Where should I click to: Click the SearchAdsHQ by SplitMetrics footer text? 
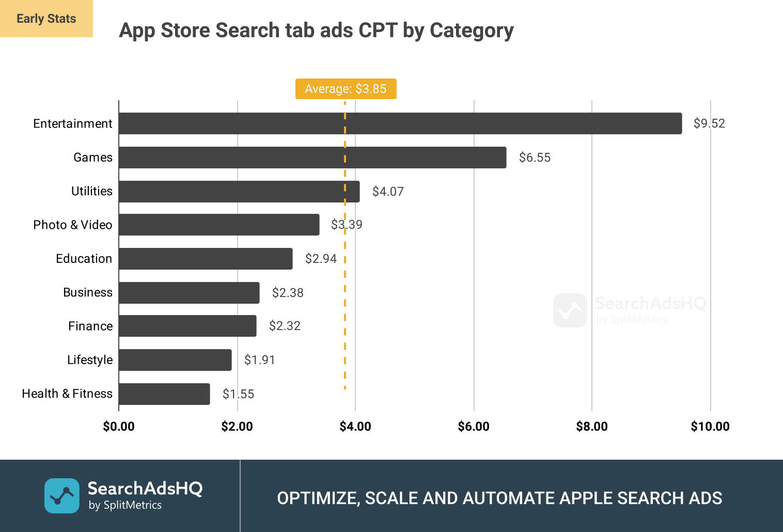(x=145, y=495)
